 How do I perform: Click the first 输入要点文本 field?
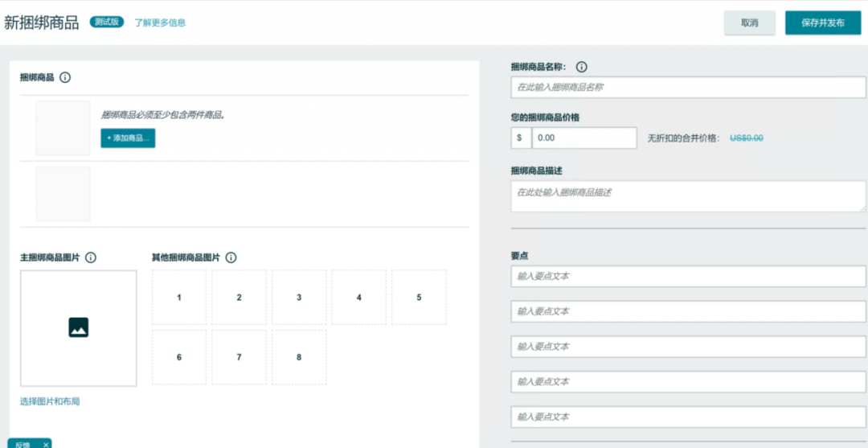(x=688, y=277)
